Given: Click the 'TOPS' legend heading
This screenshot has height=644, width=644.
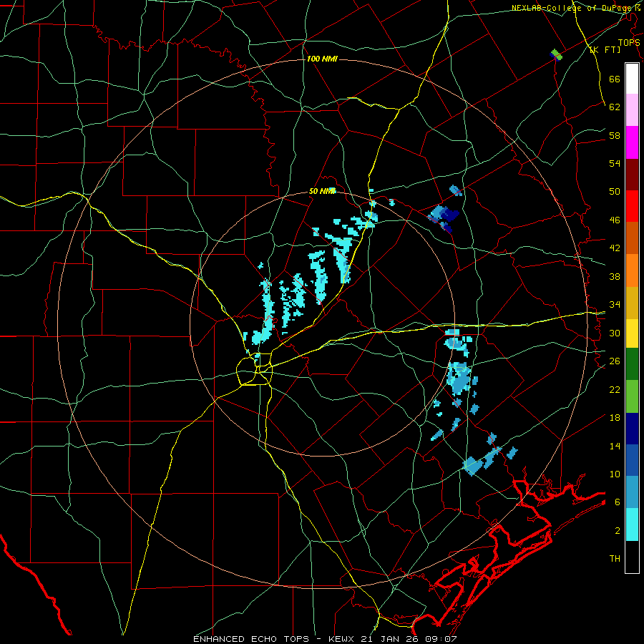Looking at the screenshot, I should pyautogui.click(x=629, y=42).
